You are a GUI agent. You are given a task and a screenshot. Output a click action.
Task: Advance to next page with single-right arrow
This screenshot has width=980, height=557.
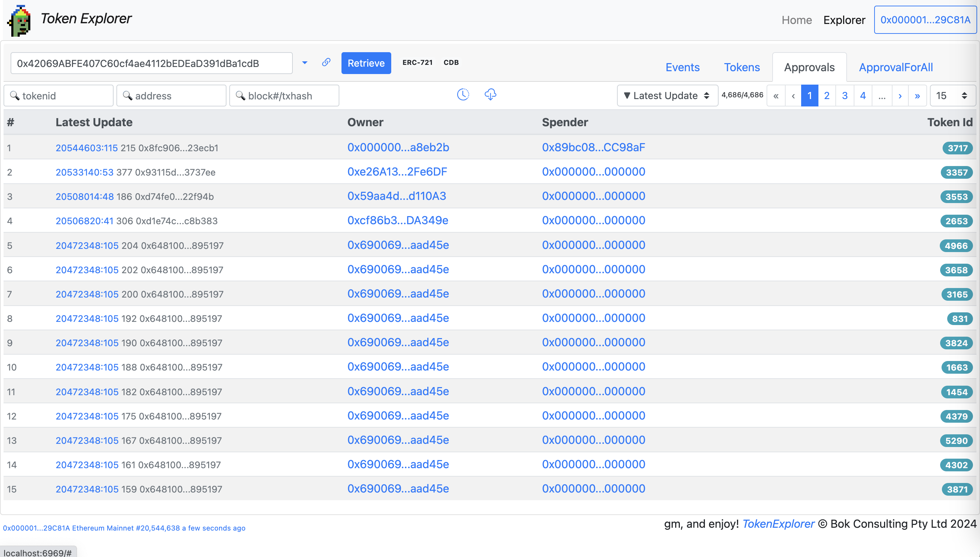900,96
